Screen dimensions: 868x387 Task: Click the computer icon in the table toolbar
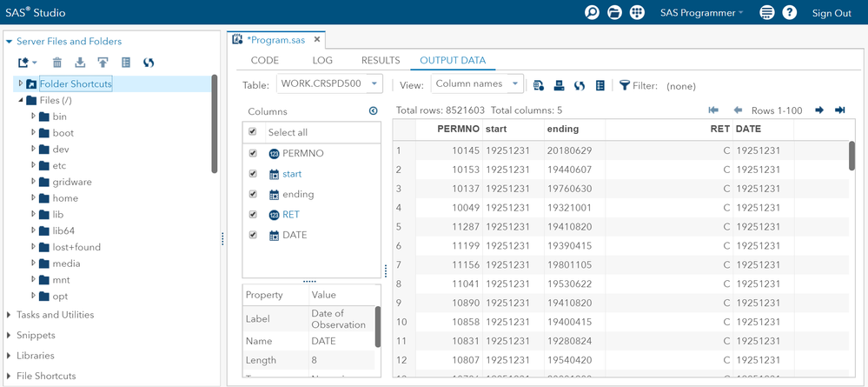pyautogui.click(x=559, y=85)
